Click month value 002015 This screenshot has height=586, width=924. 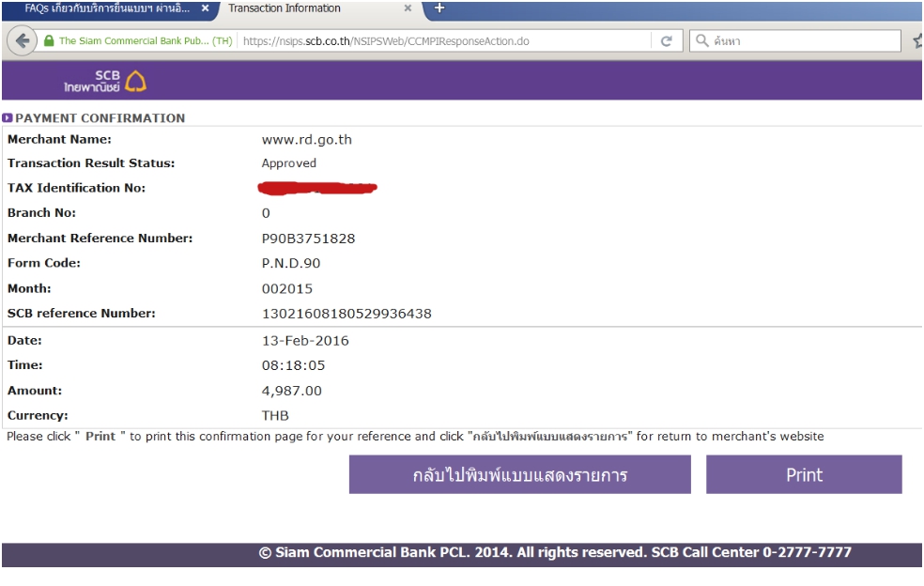click(x=287, y=289)
